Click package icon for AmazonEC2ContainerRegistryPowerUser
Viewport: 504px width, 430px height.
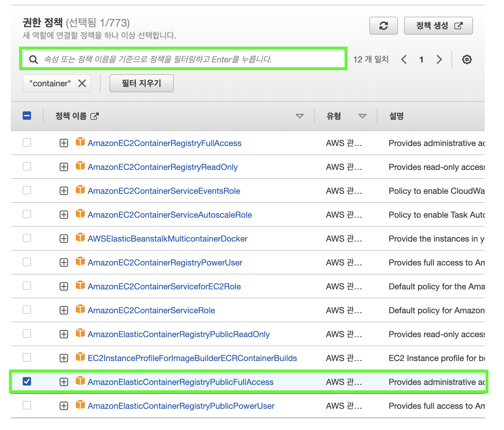tap(80, 261)
